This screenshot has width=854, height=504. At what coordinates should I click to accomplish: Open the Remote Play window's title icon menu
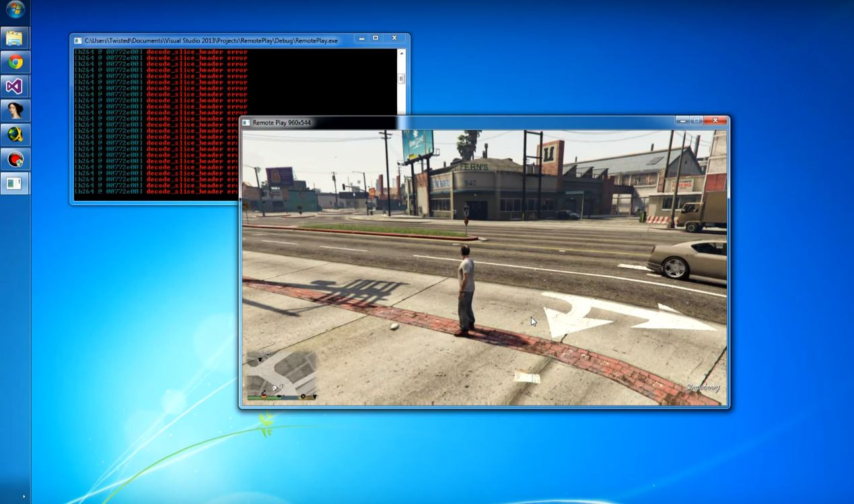tap(246, 122)
